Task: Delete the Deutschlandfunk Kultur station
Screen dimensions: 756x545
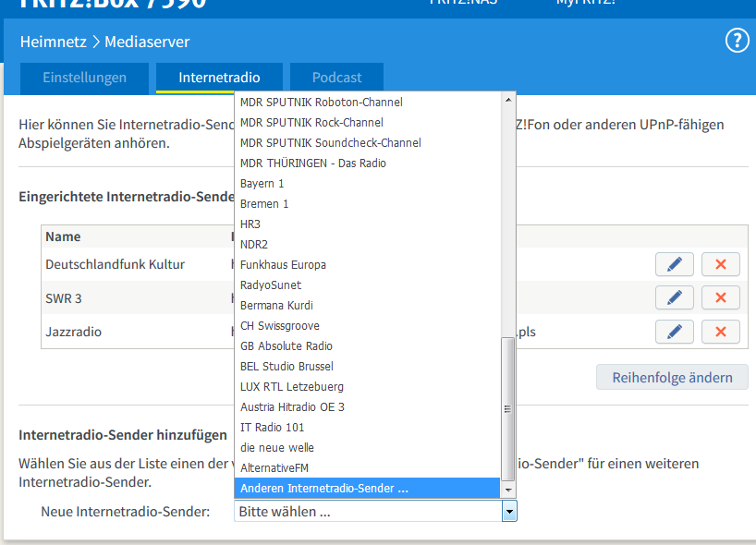Action: pos(720,264)
